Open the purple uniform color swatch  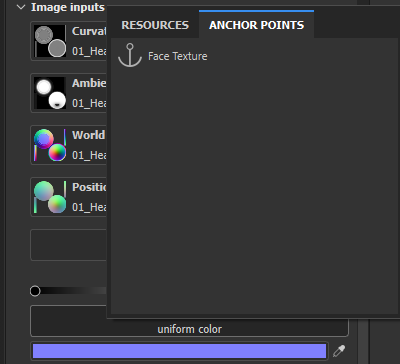(179, 351)
